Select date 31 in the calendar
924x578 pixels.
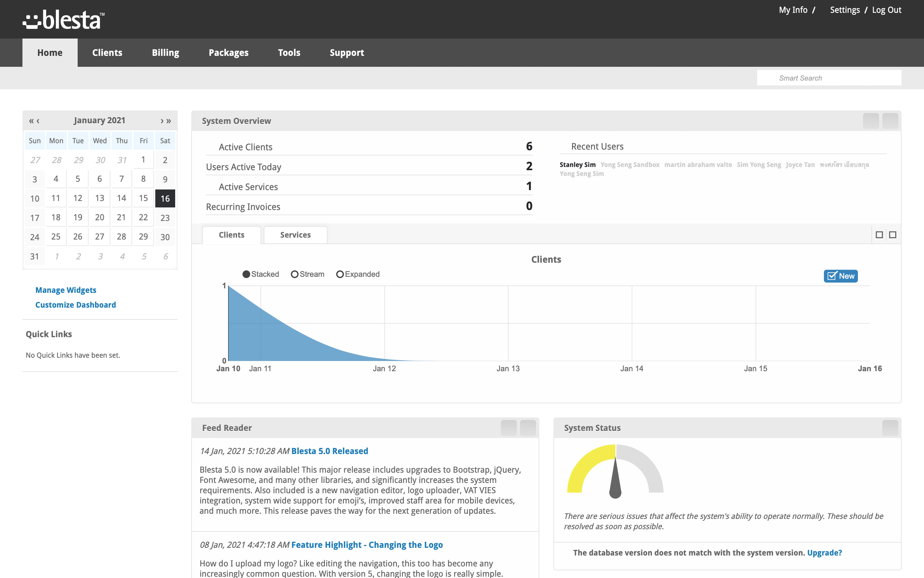pyautogui.click(x=34, y=256)
